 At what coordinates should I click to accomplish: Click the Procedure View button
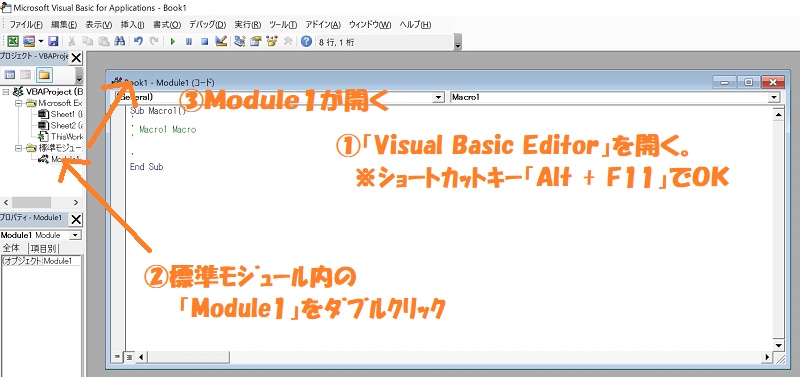tap(118, 357)
